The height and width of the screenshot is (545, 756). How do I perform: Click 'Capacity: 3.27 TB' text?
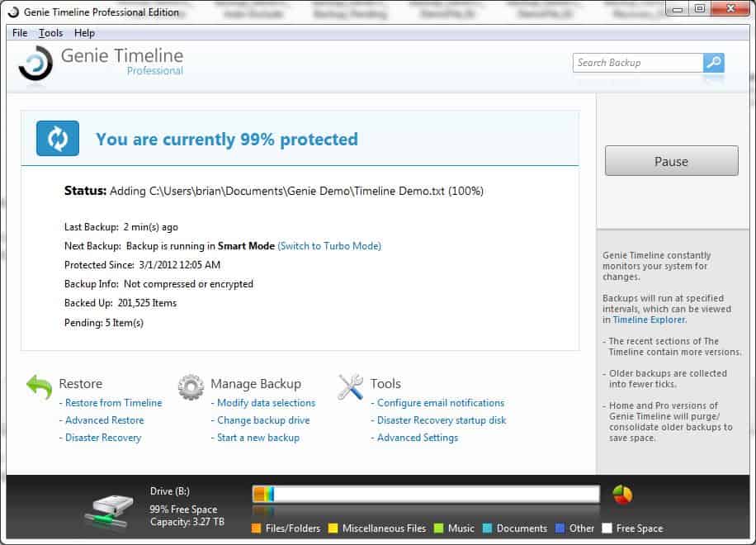(x=187, y=522)
